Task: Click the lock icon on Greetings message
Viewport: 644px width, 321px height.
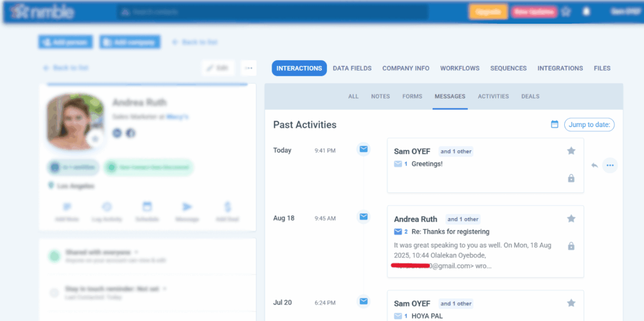Action: click(x=571, y=178)
